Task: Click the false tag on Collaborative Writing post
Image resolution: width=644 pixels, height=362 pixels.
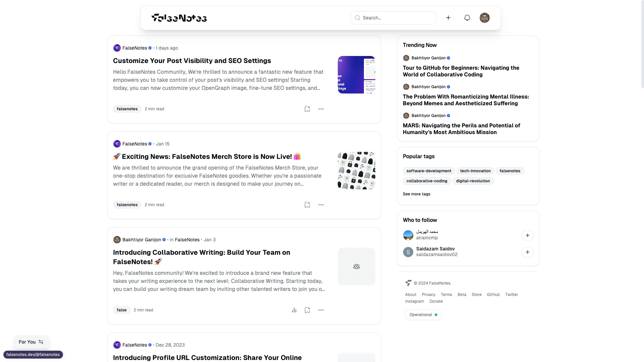Action: click(x=121, y=310)
